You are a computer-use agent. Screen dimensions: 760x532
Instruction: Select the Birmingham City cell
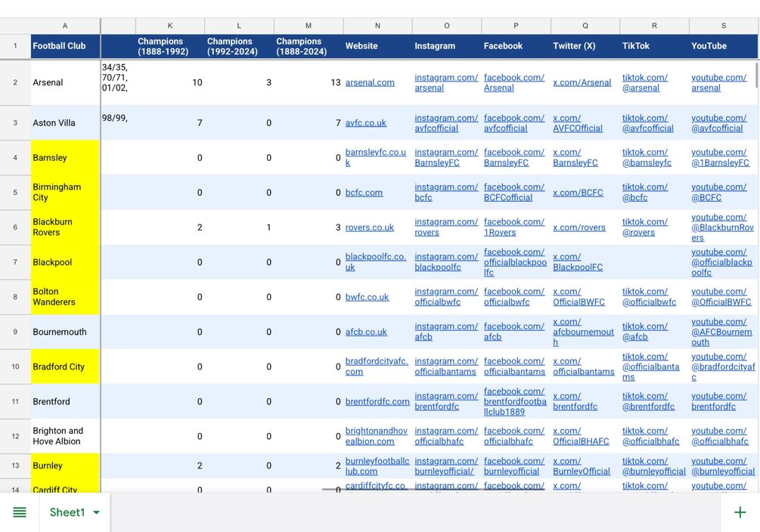coord(65,193)
